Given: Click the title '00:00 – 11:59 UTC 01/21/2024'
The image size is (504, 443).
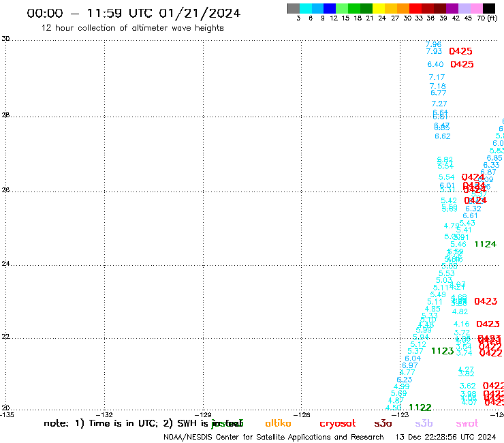Looking at the screenshot, I should (133, 13).
